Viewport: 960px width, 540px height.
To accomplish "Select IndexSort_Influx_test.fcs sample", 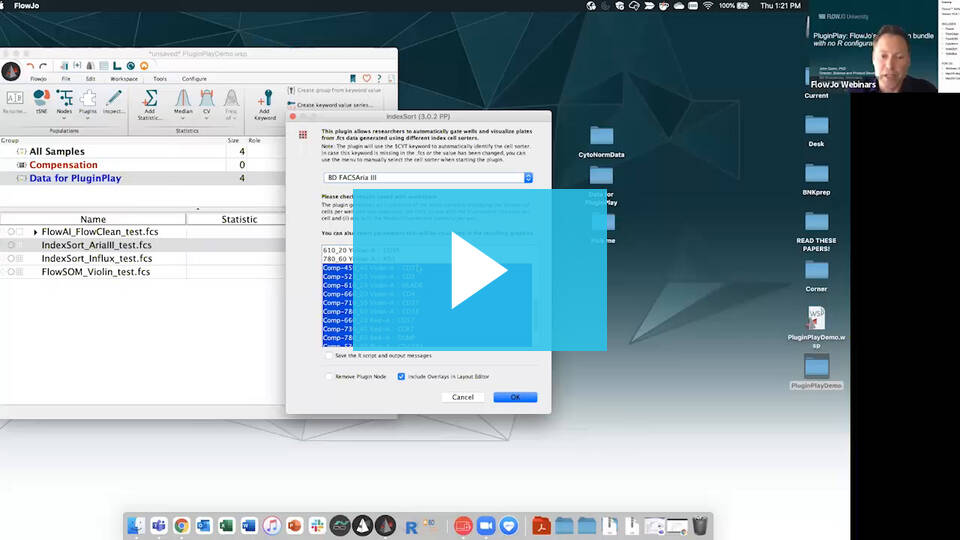I will click(x=97, y=258).
